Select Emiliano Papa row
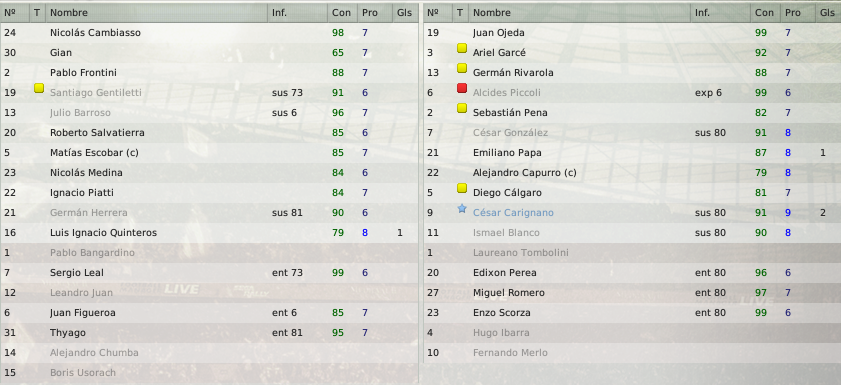 (632, 153)
